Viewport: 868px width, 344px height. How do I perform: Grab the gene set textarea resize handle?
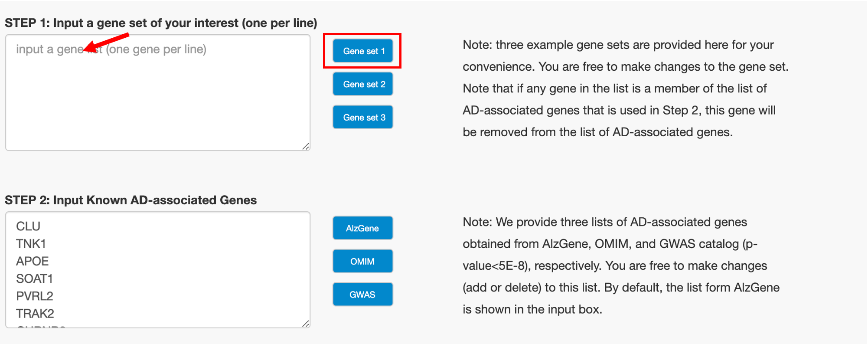(x=306, y=147)
